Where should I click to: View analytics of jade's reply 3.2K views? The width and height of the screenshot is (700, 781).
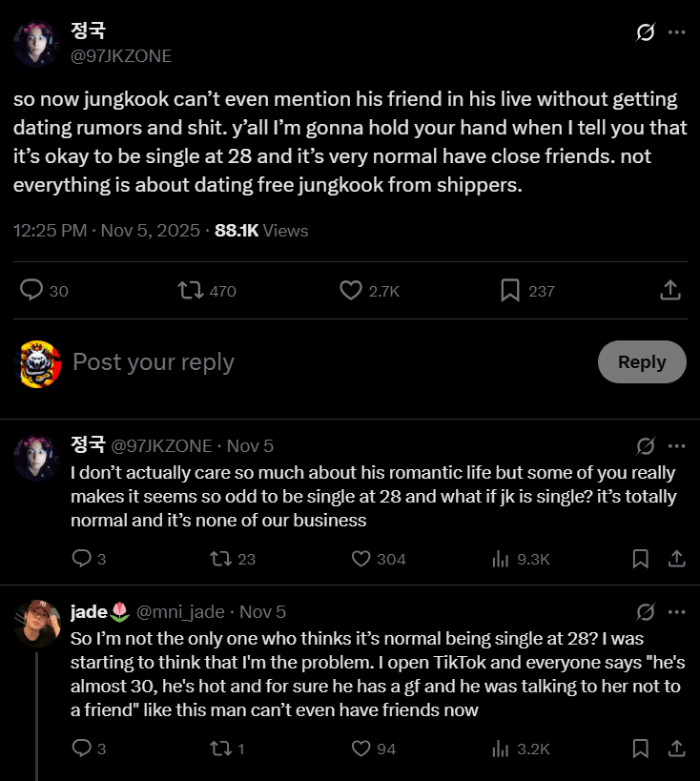coord(501,749)
